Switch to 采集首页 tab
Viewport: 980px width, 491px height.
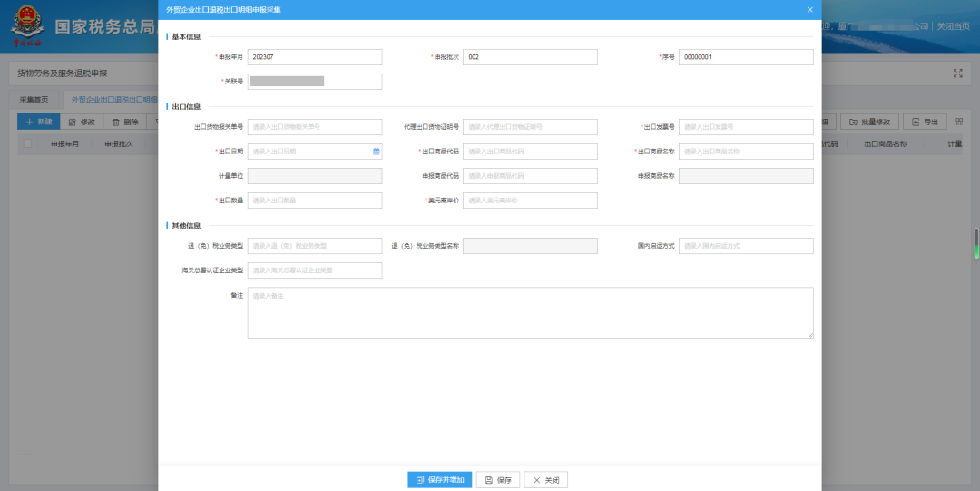[34, 100]
